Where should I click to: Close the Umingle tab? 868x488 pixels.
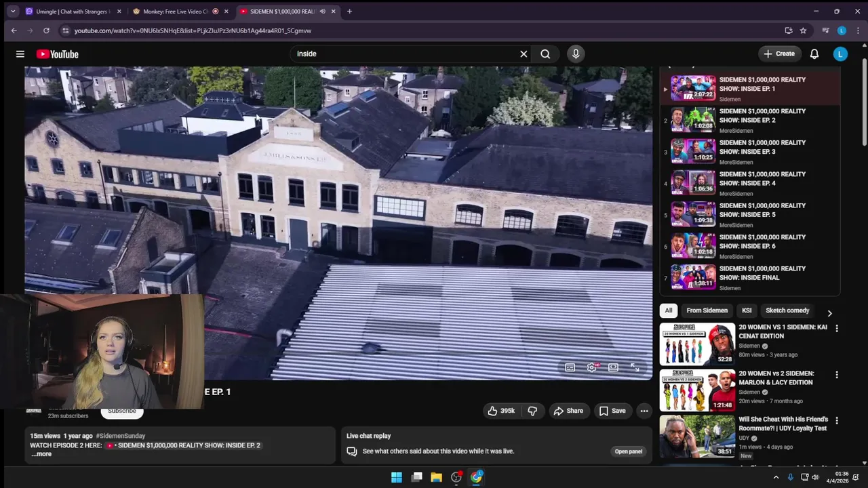pyautogui.click(x=119, y=12)
